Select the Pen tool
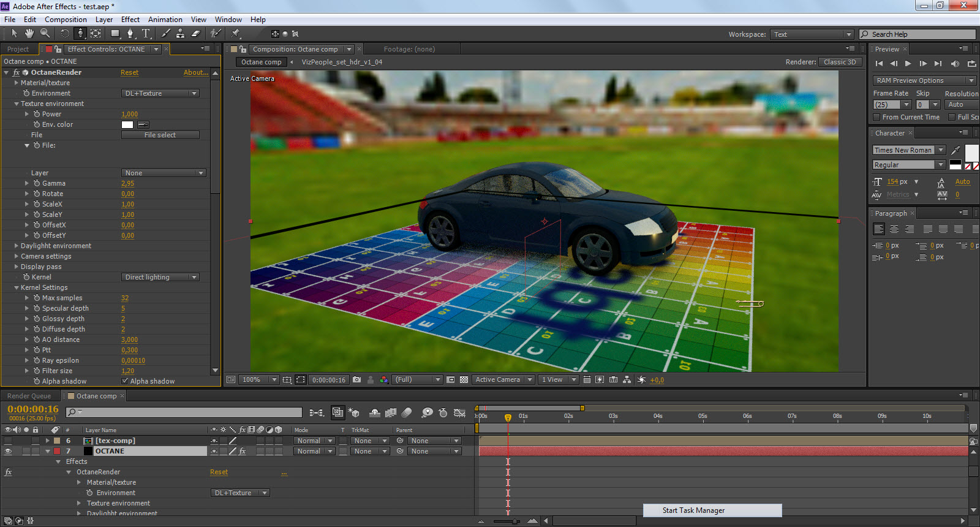 [x=130, y=34]
